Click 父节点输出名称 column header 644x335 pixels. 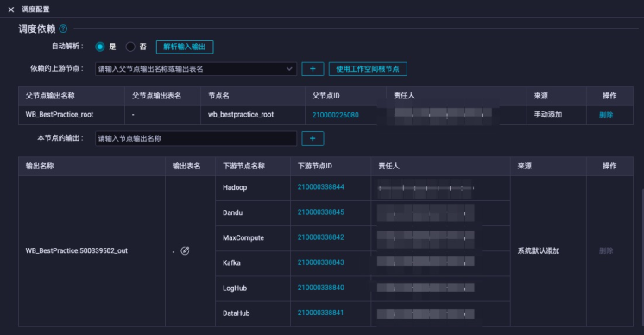[50, 96]
